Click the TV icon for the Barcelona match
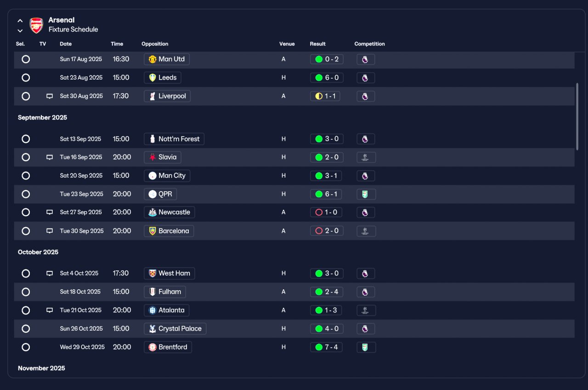The image size is (588, 390). [50, 231]
